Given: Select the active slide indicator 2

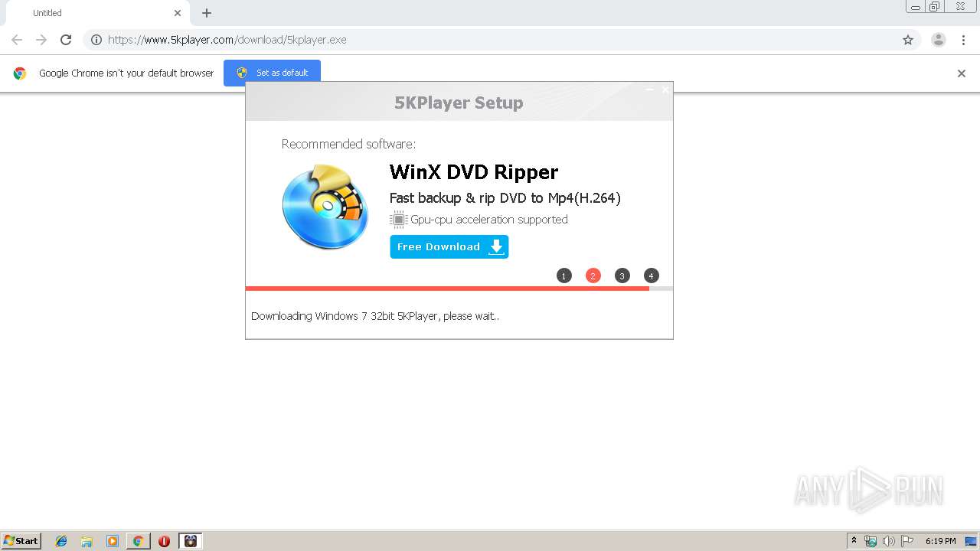Looking at the screenshot, I should (593, 275).
